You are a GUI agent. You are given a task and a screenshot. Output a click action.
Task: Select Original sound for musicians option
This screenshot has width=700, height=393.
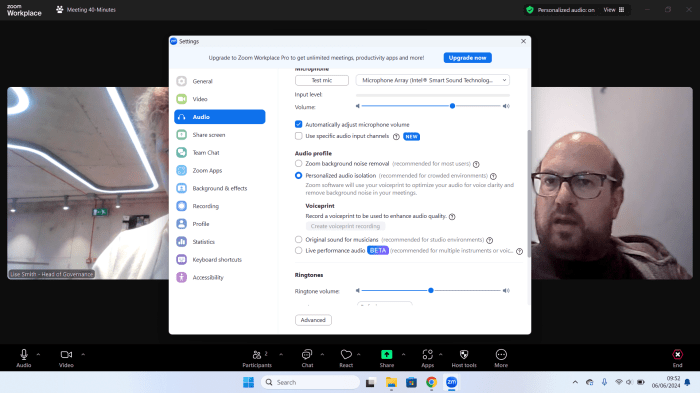coord(298,239)
